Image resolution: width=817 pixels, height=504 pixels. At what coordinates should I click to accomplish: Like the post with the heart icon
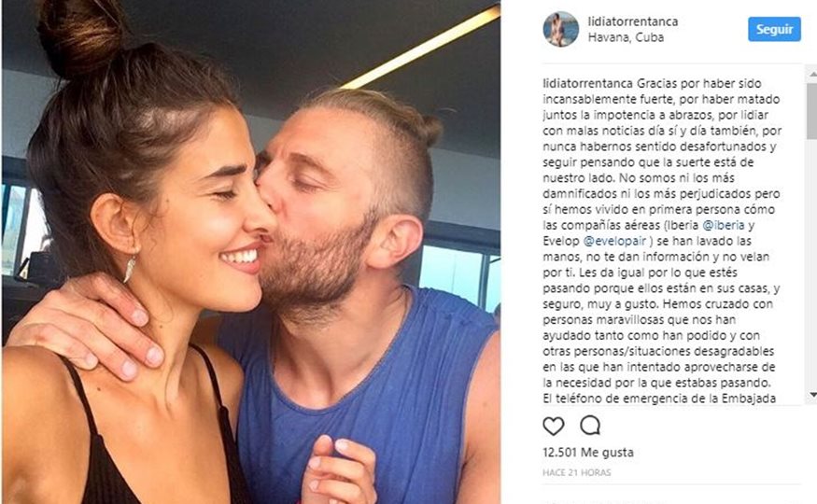pyautogui.click(x=554, y=427)
